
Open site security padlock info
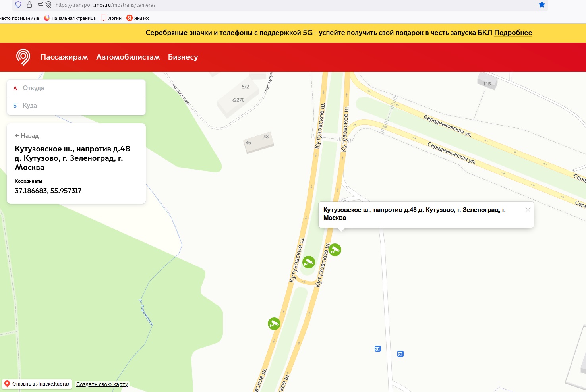[29, 5]
